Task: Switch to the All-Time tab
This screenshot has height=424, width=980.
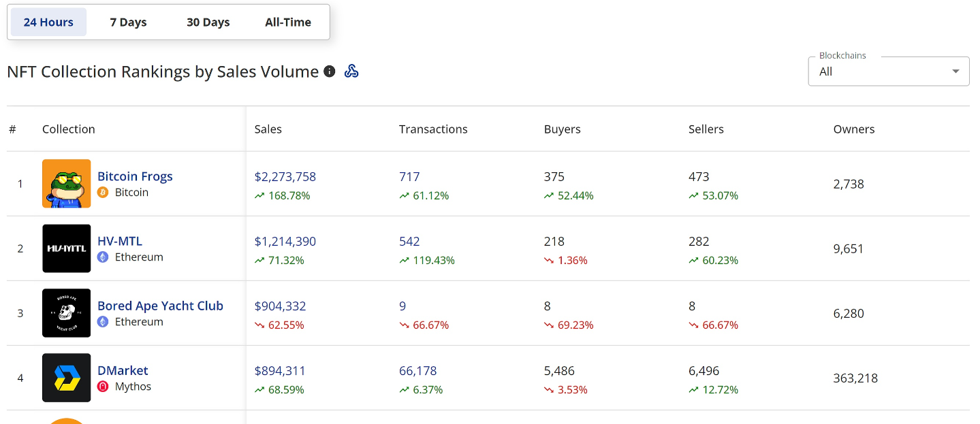Action: pyautogui.click(x=288, y=22)
